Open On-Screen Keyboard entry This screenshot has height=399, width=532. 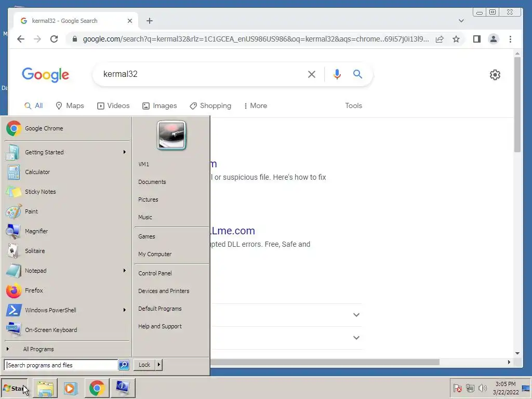click(x=66, y=330)
